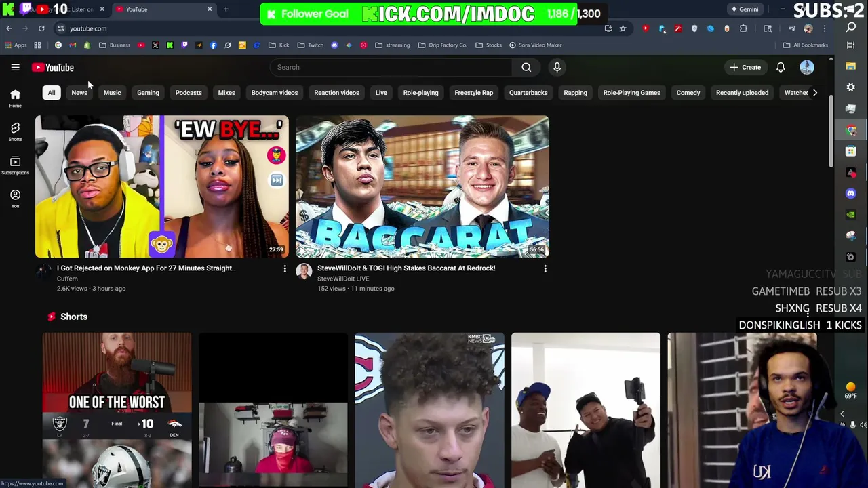Open the 'ONE OF THE WORST' Raiders short
The width and height of the screenshot is (868, 488).
click(117, 410)
